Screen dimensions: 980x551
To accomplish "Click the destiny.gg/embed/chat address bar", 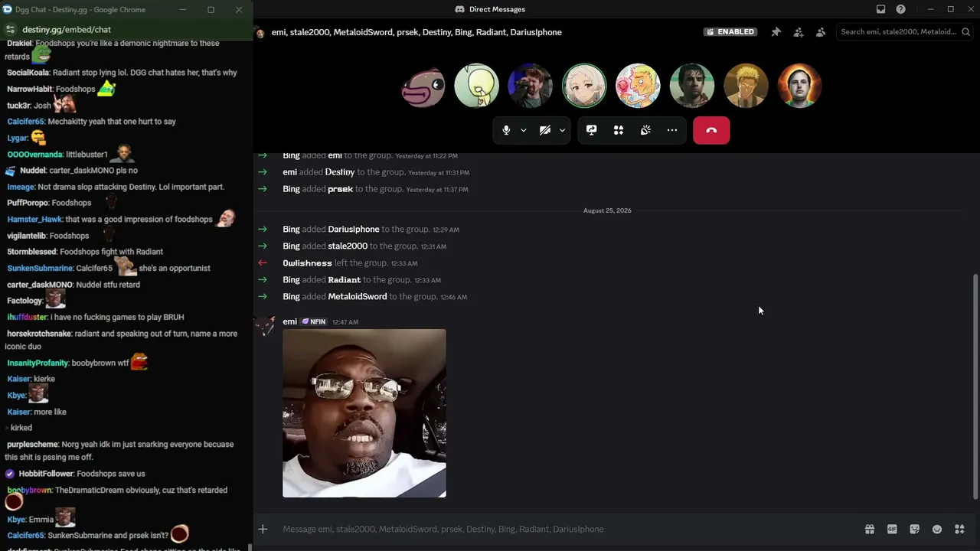I will [67, 29].
